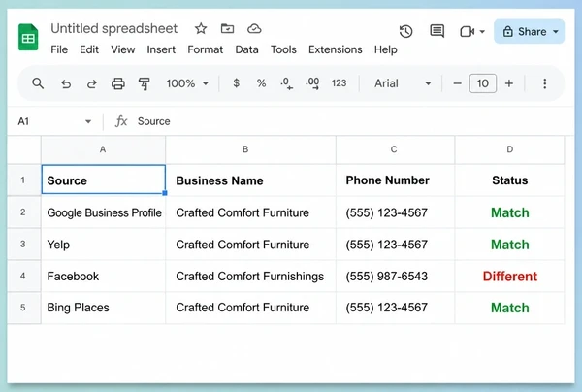582x392 pixels.
Task: Click the A1 name box
Action: [x=54, y=121]
